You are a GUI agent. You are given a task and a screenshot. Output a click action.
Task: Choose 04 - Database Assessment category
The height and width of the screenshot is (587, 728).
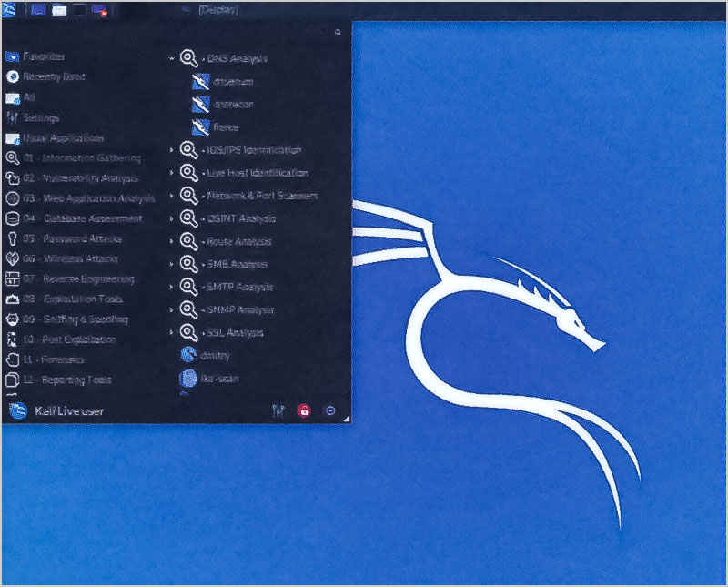[74, 218]
